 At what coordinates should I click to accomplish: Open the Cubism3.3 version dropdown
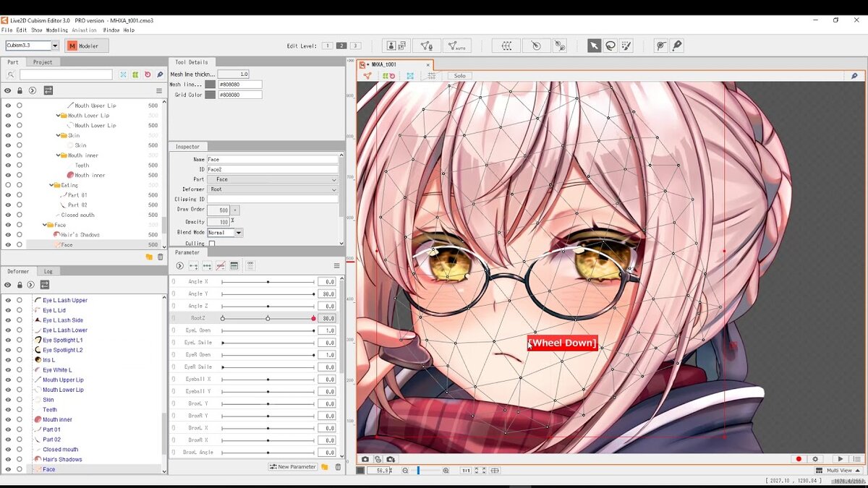[x=55, y=46]
